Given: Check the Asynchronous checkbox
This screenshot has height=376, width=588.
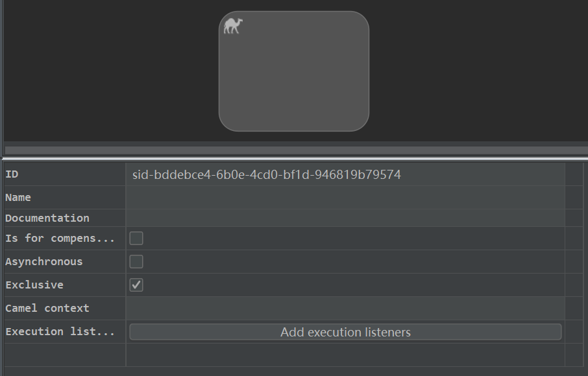Looking at the screenshot, I should coord(136,261).
